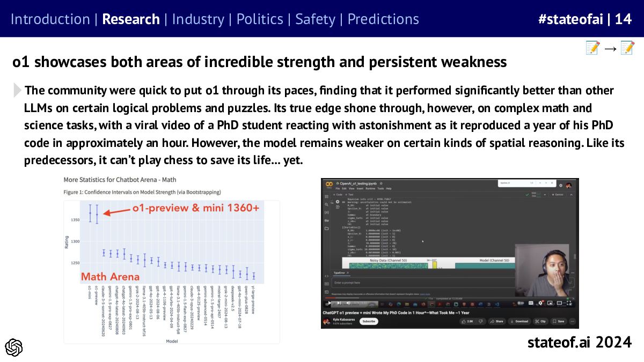644x362 pixels.
Task: Click the Share button under video
Action: 497,321
